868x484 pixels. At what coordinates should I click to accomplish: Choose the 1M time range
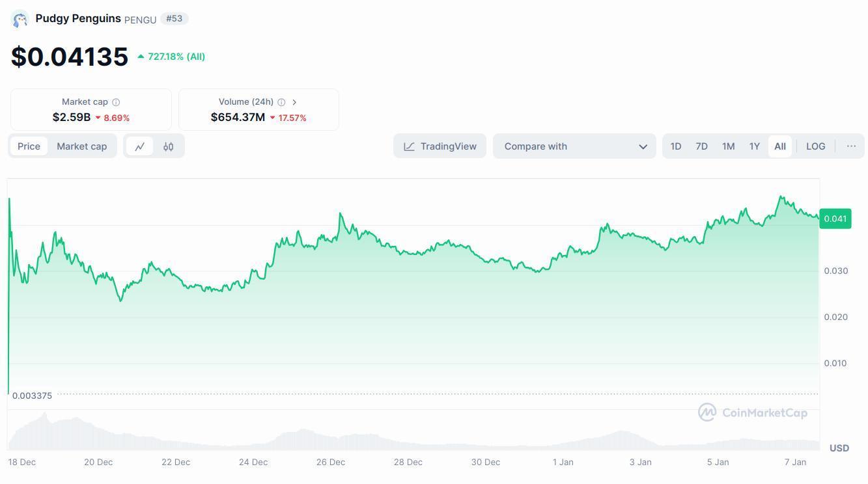click(728, 146)
